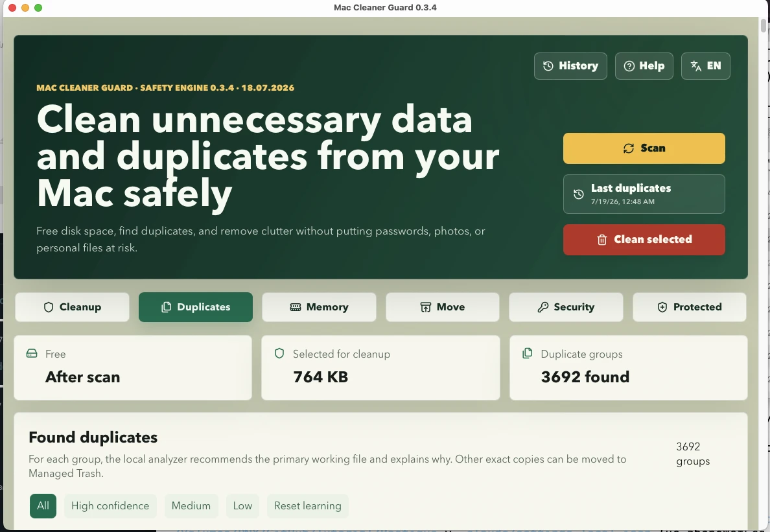Click the red Clean selected button
Screen dimensions: 770x532
click(x=644, y=240)
